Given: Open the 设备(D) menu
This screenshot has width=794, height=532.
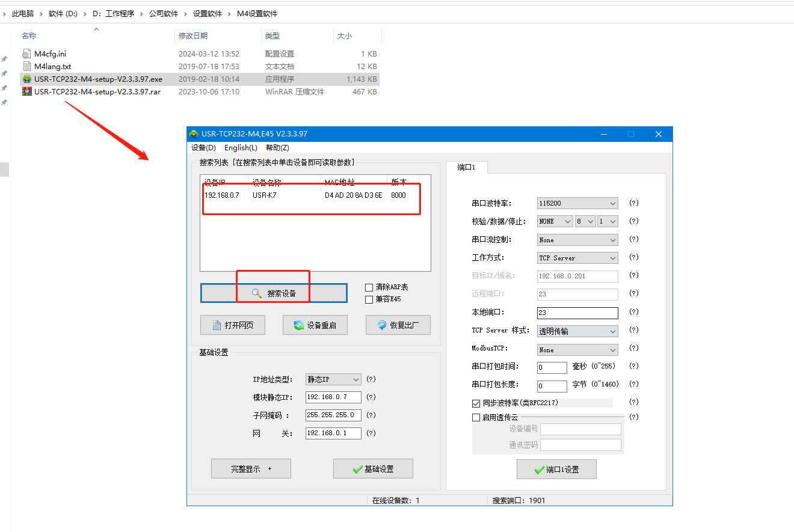Looking at the screenshot, I should tap(203, 148).
